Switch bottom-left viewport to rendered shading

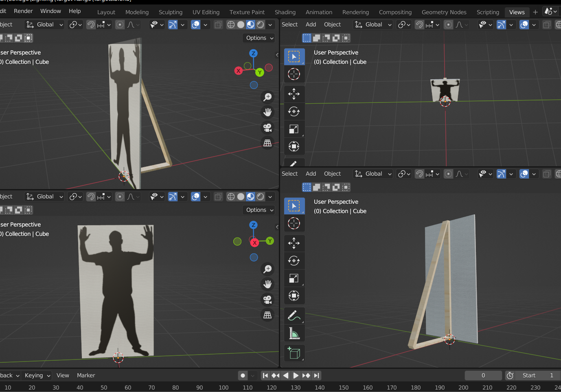click(x=260, y=197)
